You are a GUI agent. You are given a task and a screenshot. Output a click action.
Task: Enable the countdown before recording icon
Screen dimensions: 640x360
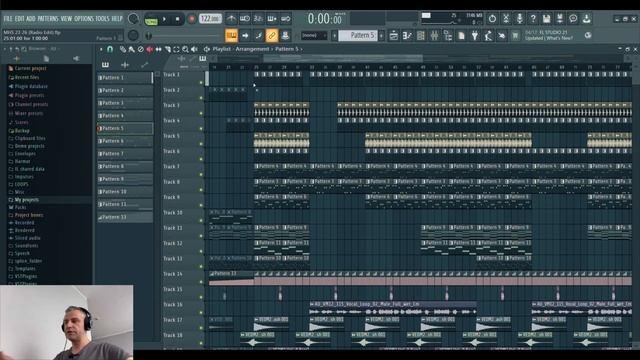258,19
